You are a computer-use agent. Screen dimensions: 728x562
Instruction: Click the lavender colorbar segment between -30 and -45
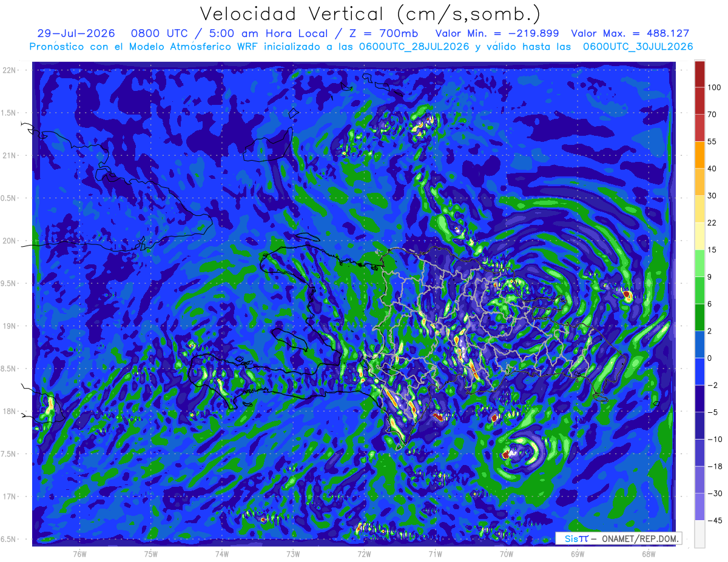pyautogui.click(x=699, y=507)
